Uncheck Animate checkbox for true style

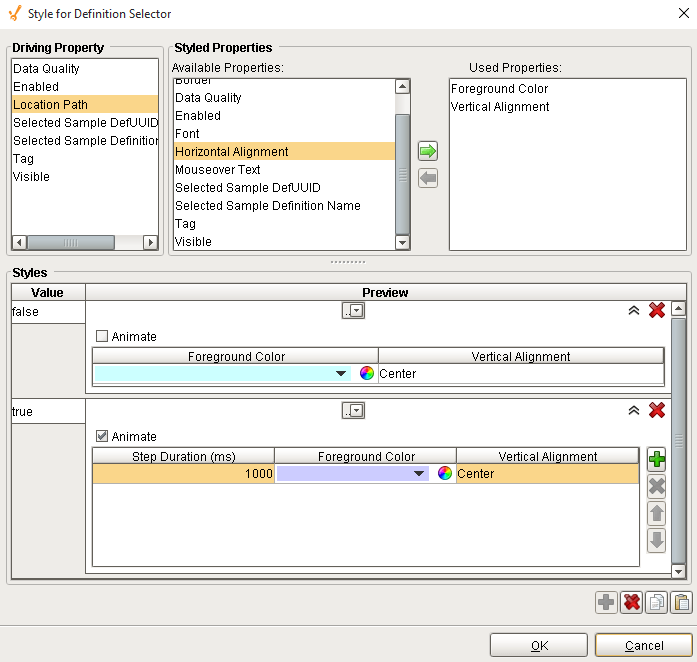point(102,436)
